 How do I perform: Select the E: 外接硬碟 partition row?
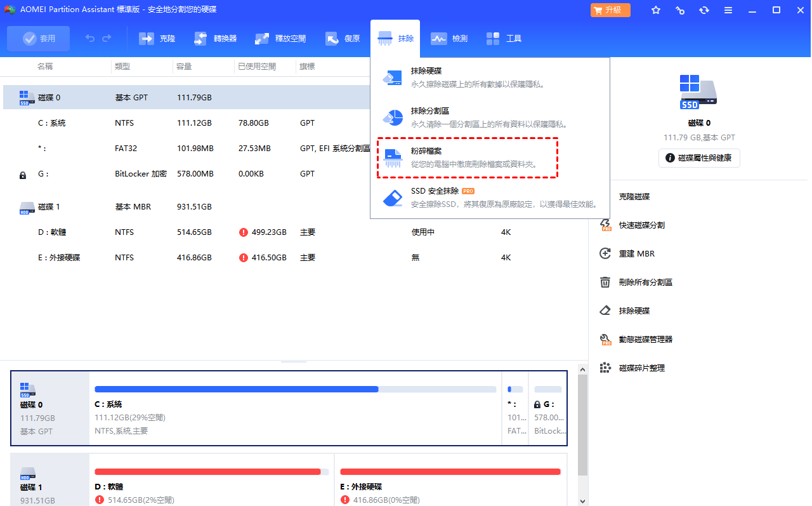(x=294, y=258)
